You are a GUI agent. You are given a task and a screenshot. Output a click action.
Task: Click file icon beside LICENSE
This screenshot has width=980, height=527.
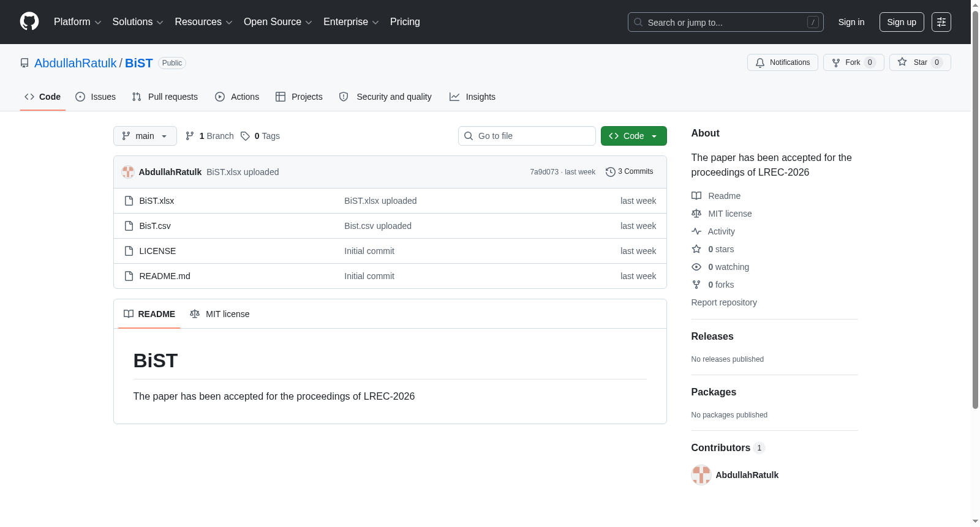[x=129, y=251]
